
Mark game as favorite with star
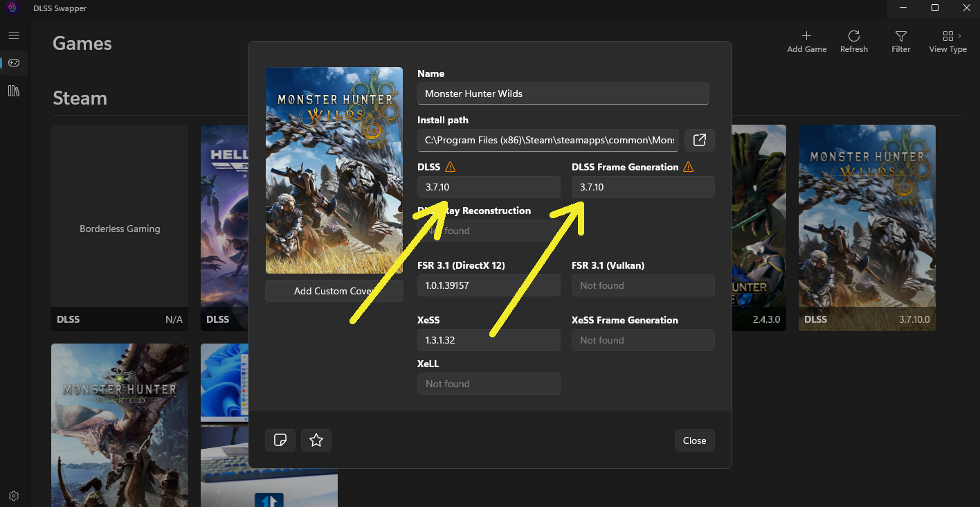pyautogui.click(x=316, y=440)
